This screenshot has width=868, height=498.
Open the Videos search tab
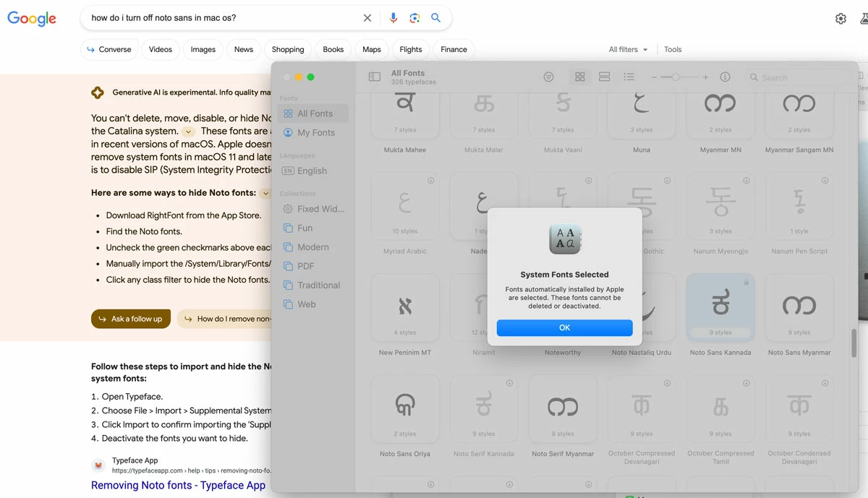tap(161, 49)
